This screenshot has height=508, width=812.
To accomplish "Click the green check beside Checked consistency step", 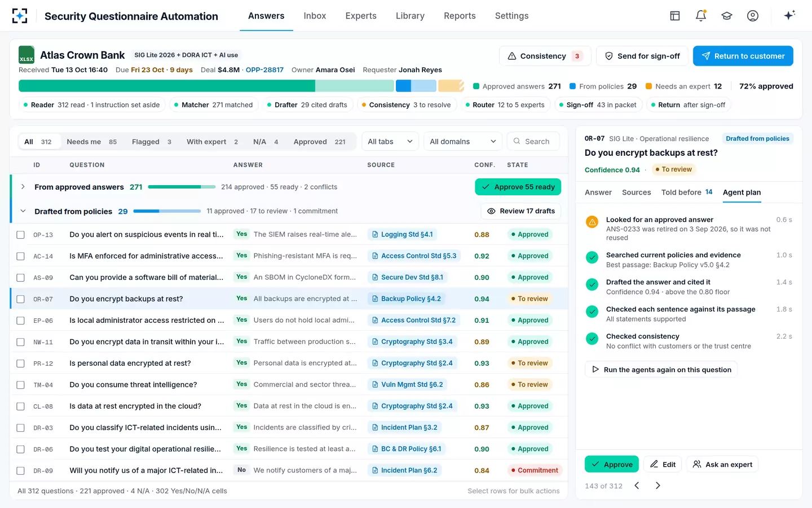I will coord(592,339).
